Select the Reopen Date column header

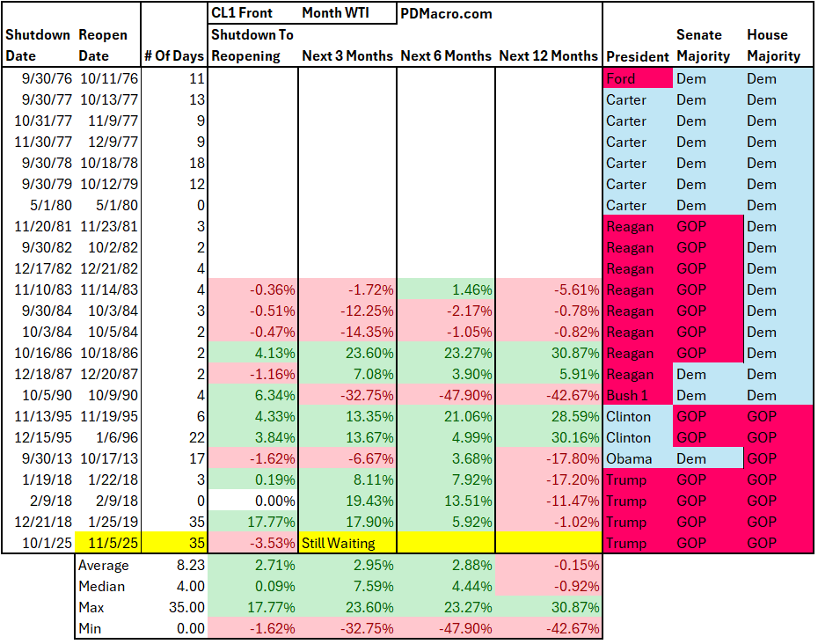[x=103, y=46]
